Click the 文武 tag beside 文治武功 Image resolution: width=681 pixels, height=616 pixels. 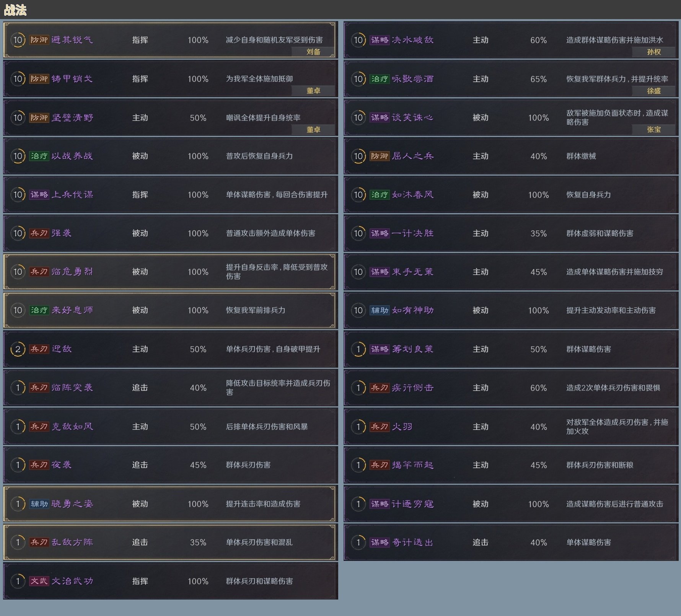tap(39, 581)
